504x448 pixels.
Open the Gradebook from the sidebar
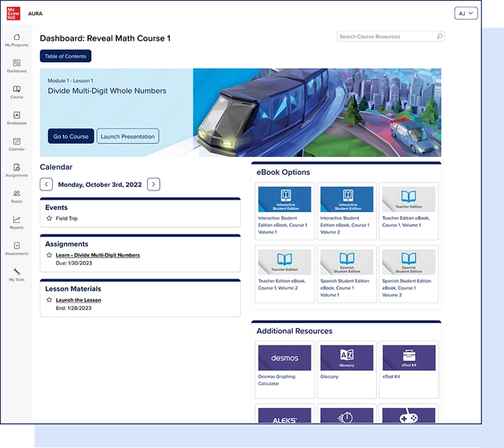[x=17, y=118]
